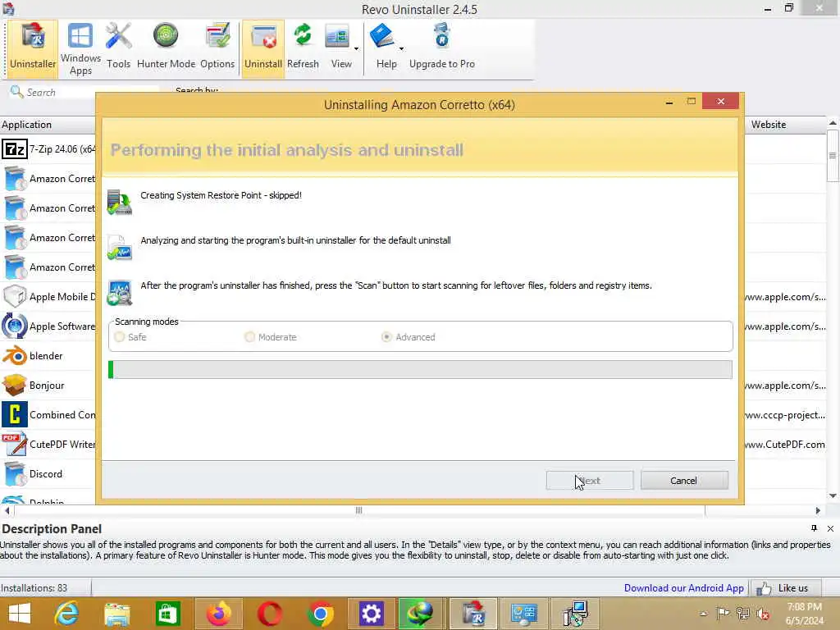Launch Internet Explorer from taskbar

click(x=66, y=614)
